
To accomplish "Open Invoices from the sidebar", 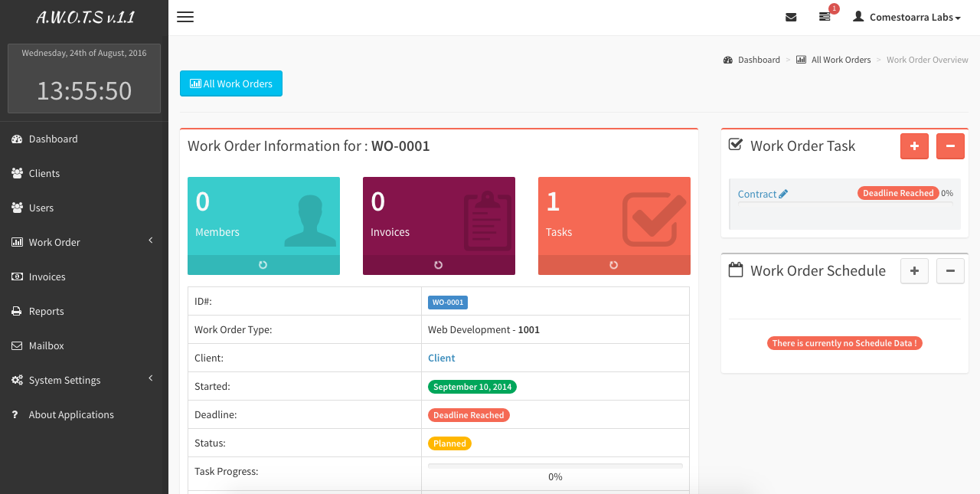I will coord(47,276).
